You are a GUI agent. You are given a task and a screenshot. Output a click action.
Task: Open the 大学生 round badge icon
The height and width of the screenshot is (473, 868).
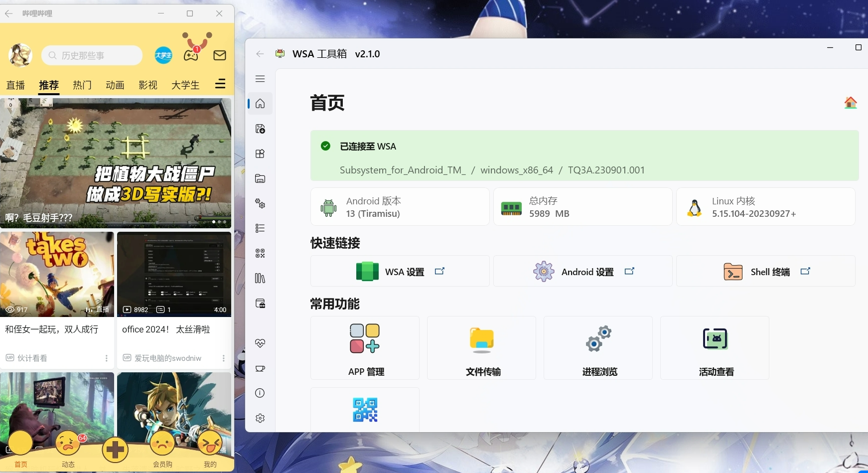coord(163,55)
